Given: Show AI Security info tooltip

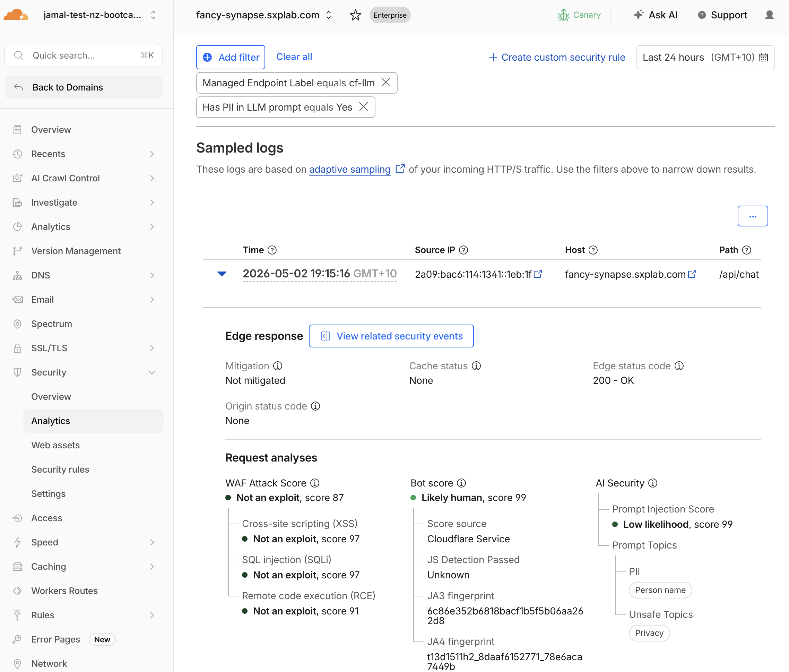Looking at the screenshot, I should (x=653, y=483).
